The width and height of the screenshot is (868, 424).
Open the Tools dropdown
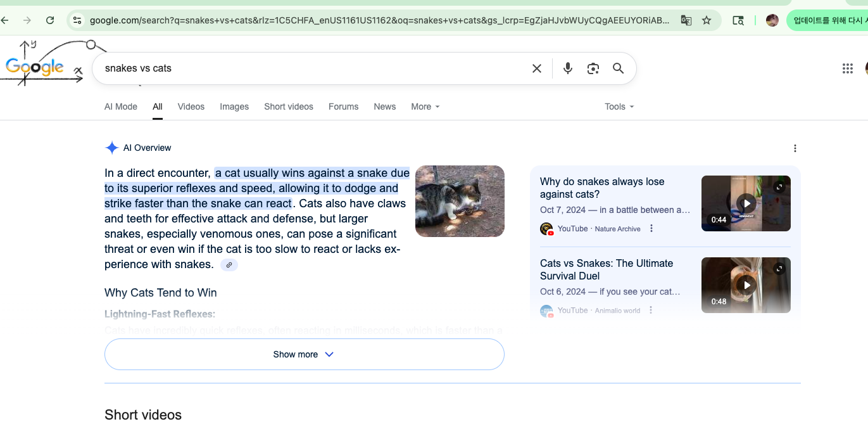[619, 106]
